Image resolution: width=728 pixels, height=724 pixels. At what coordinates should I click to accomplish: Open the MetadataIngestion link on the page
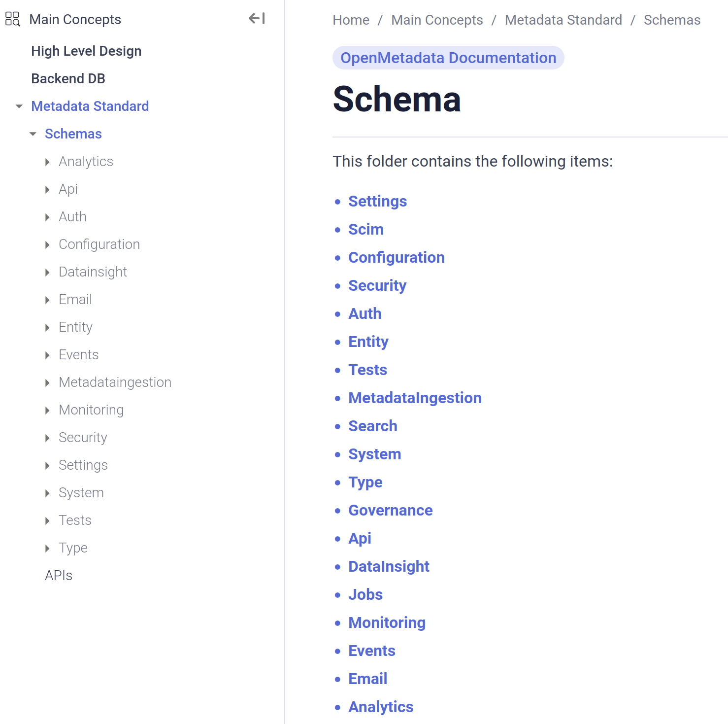coord(415,398)
